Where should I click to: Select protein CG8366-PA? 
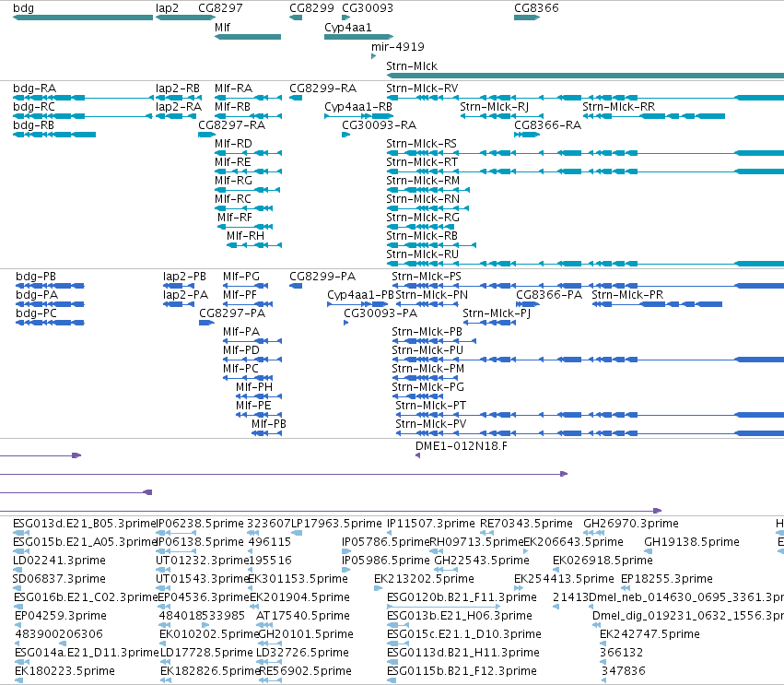pos(549,295)
